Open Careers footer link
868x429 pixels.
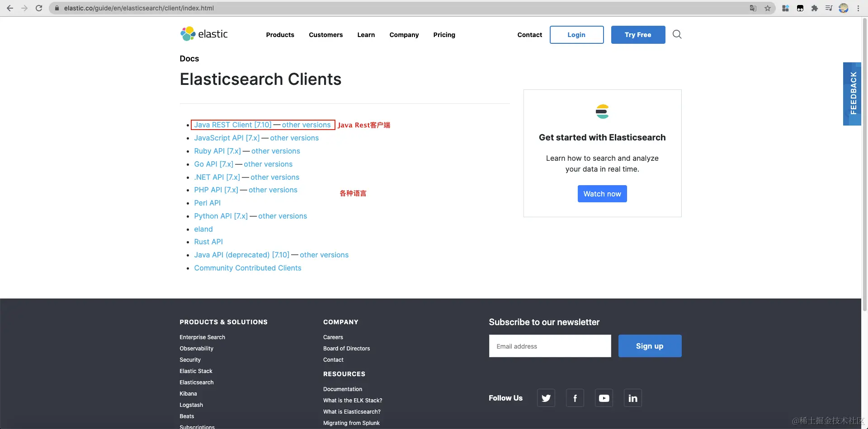point(333,337)
